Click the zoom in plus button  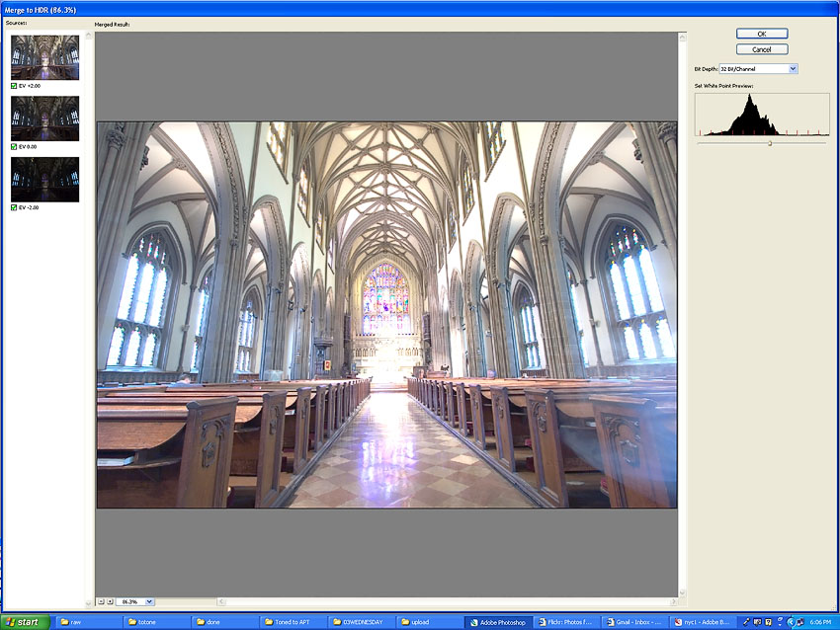tap(109, 601)
